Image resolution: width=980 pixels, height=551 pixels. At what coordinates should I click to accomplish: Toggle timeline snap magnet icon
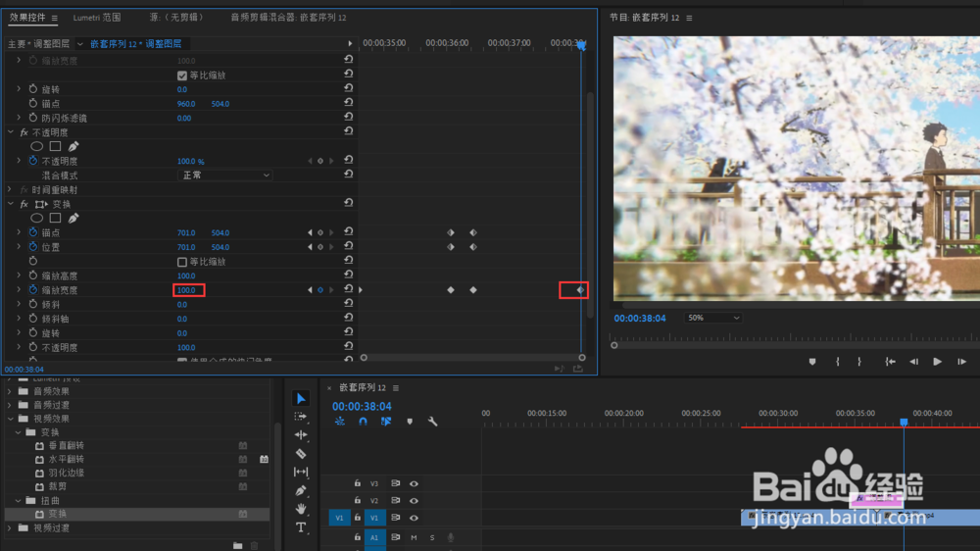coord(363,422)
